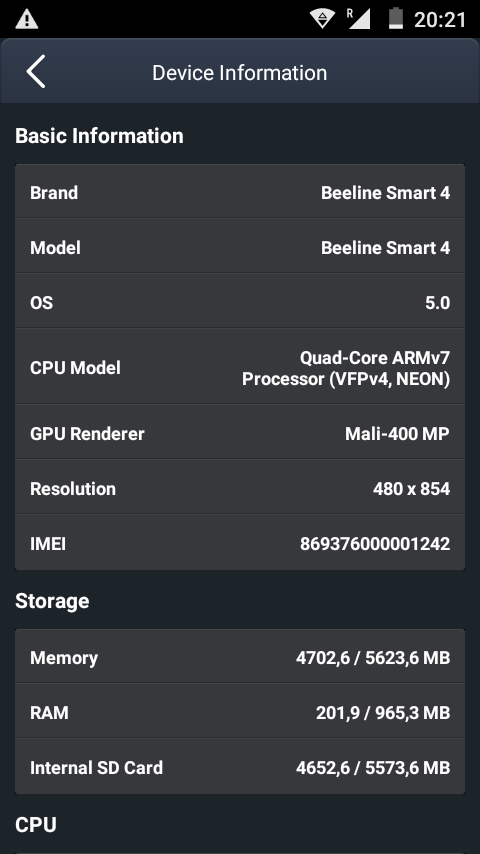The width and height of the screenshot is (480, 854).
Task: Tap the CPU section heading
Action: pos(36,825)
